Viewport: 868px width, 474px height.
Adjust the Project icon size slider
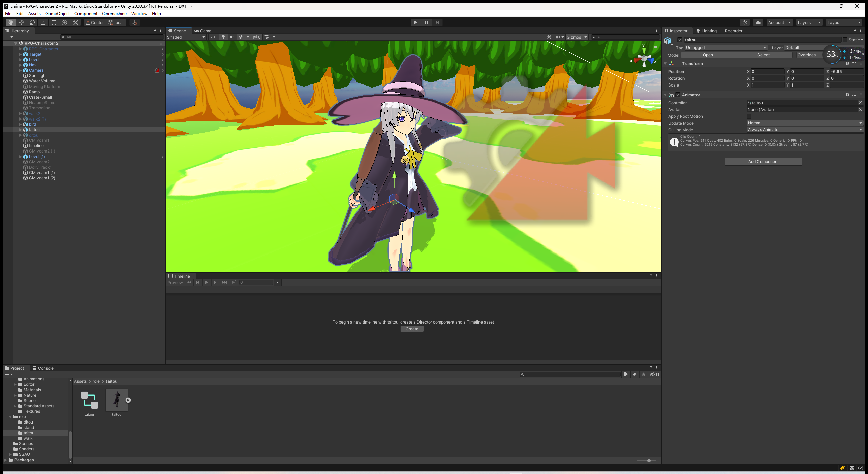pos(649,461)
